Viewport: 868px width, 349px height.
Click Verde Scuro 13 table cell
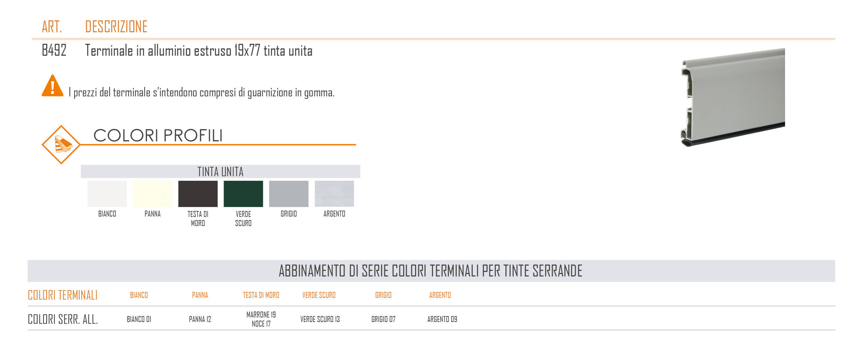(320, 319)
